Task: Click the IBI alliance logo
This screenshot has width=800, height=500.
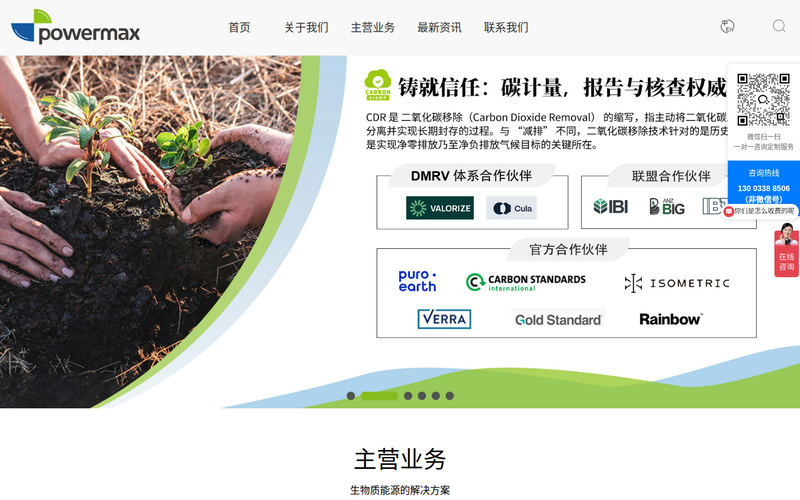Action: (x=611, y=207)
